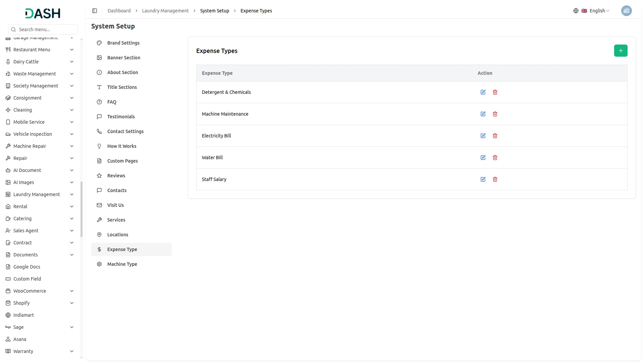The image size is (644, 362).
Task: Add a new expense type
Action: tap(621, 51)
